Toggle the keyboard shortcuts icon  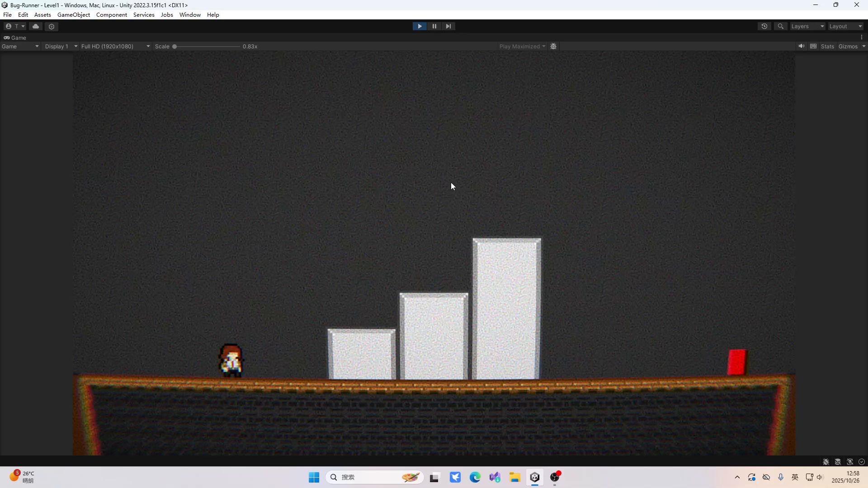pos(813,46)
